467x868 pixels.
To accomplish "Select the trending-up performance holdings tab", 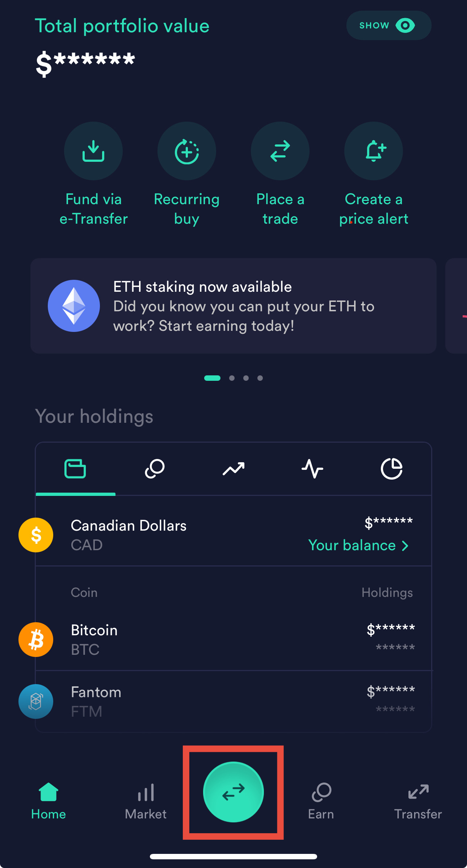I will [233, 469].
